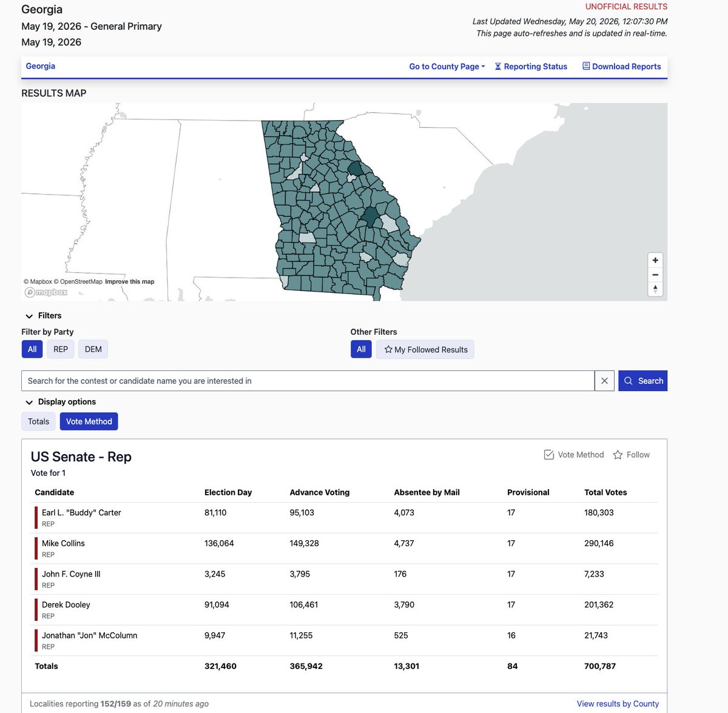
Task: Reset map bearing with compass button
Action: click(655, 289)
